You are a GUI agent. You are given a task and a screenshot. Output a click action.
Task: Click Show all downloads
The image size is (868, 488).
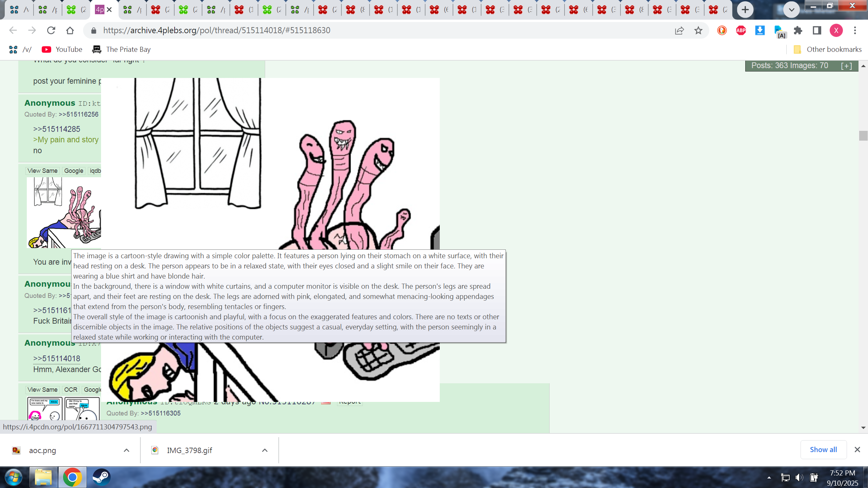(x=823, y=450)
